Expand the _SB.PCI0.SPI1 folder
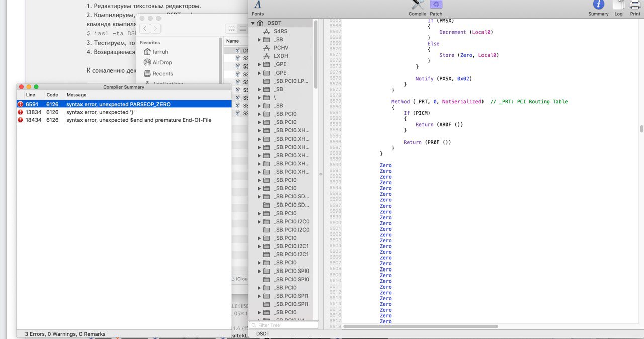Screen dimensions: 644x339 coord(259,296)
